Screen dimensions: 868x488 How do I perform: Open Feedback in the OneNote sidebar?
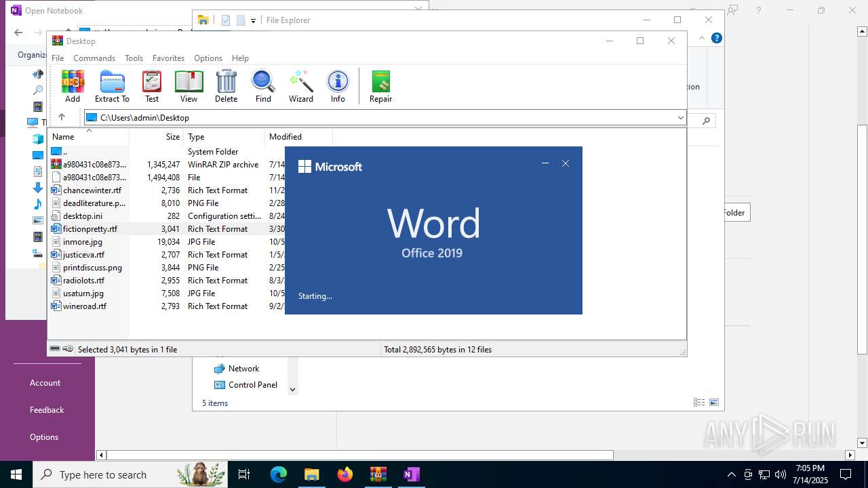(47, 410)
